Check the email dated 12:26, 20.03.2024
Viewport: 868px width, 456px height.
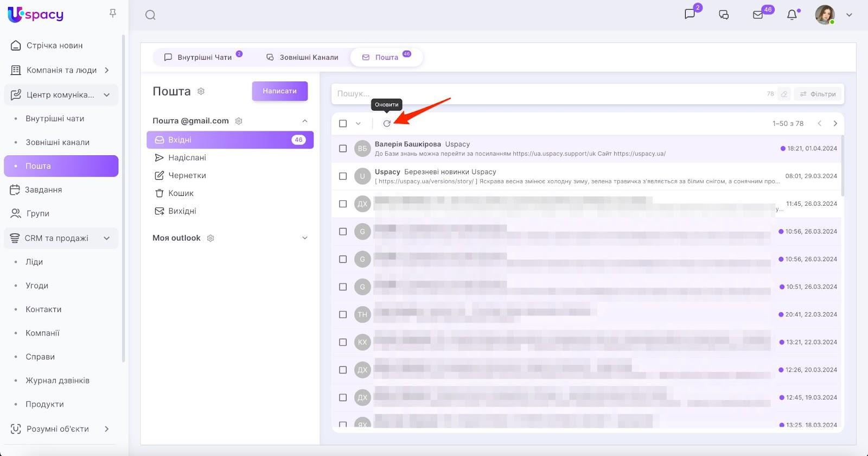coord(343,370)
